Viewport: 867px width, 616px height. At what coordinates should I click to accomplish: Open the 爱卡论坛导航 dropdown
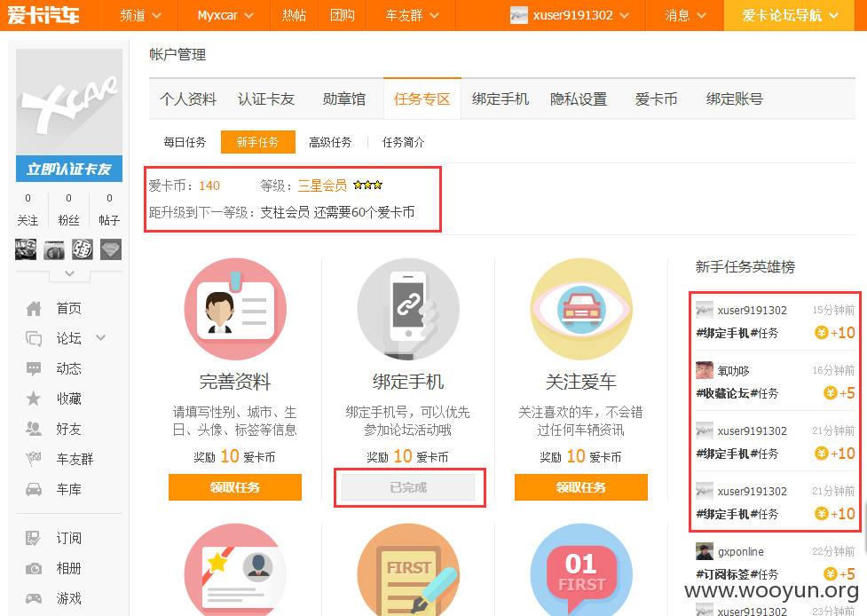click(791, 15)
